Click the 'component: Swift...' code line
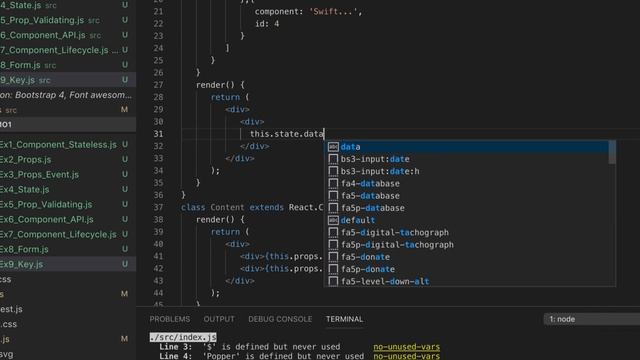The image size is (640, 360). (x=308, y=11)
